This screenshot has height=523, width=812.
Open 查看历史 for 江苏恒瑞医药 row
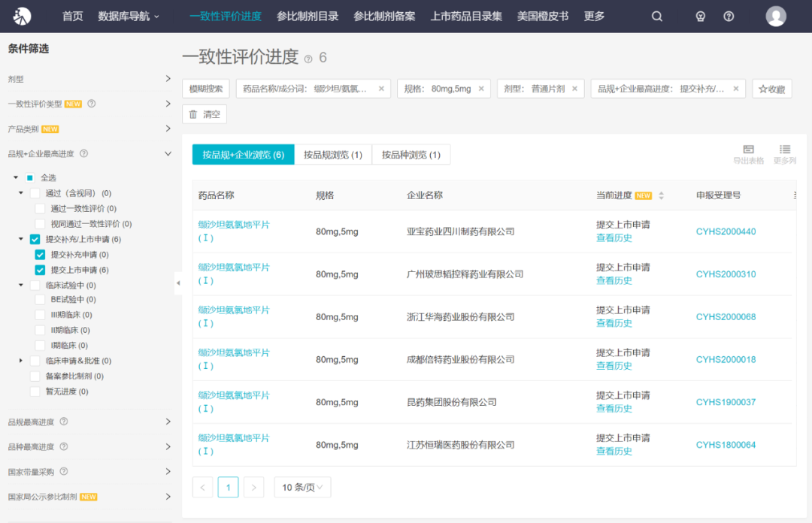614,451
